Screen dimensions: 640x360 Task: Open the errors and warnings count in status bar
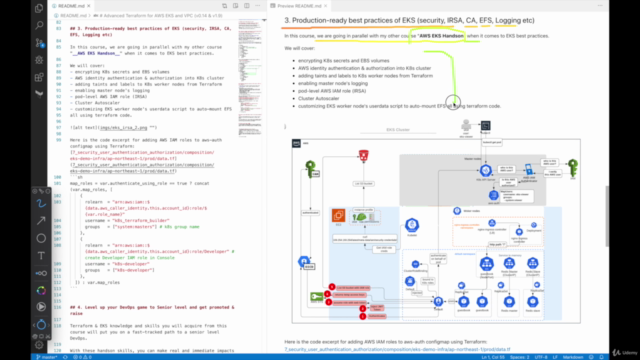tap(82, 357)
